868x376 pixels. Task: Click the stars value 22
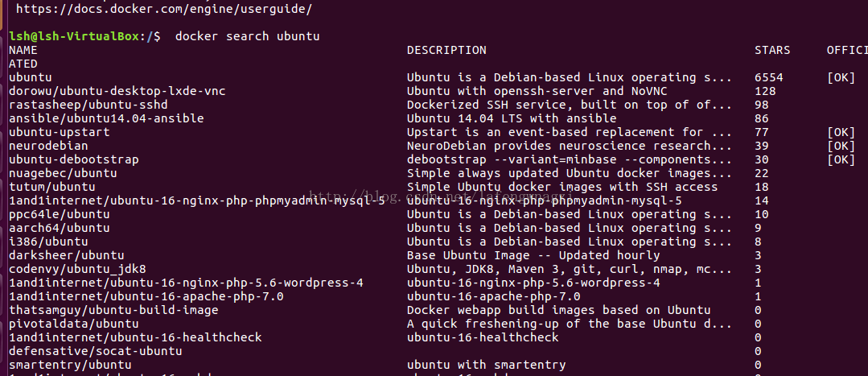point(762,173)
